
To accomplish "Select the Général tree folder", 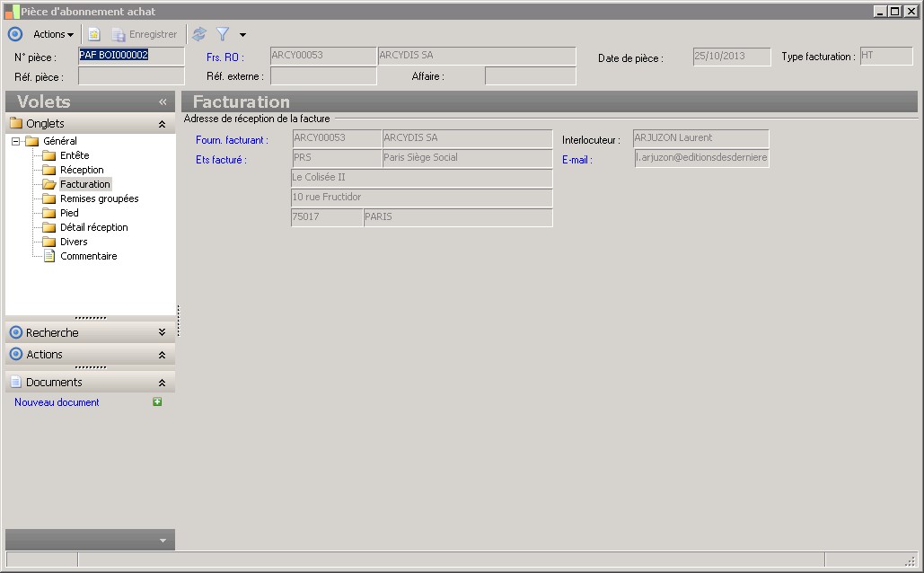I will pos(59,141).
